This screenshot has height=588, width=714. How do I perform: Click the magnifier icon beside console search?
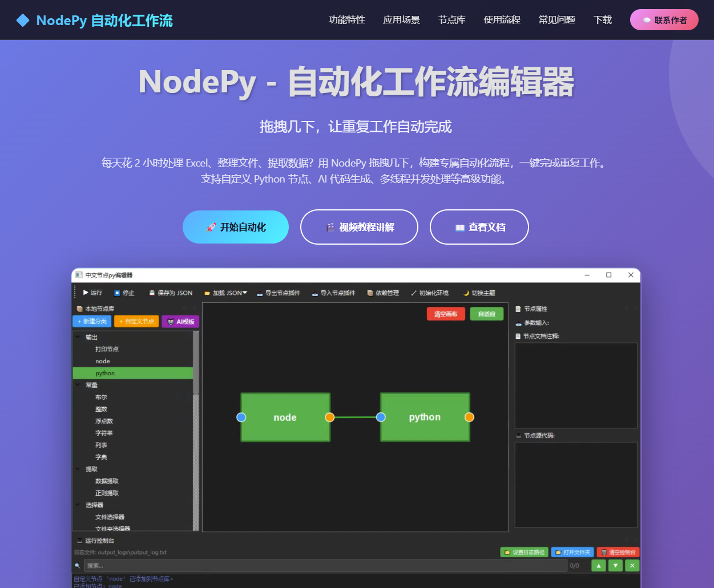(78, 566)
